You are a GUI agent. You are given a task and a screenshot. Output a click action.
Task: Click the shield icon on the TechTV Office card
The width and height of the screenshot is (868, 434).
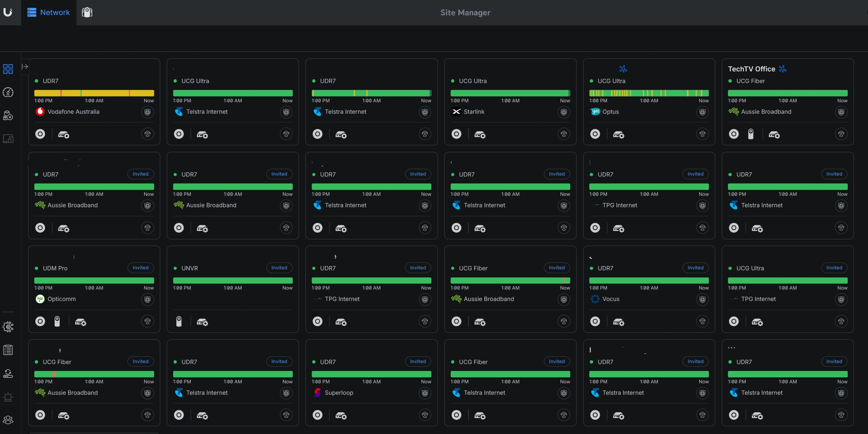click(841, 112)
